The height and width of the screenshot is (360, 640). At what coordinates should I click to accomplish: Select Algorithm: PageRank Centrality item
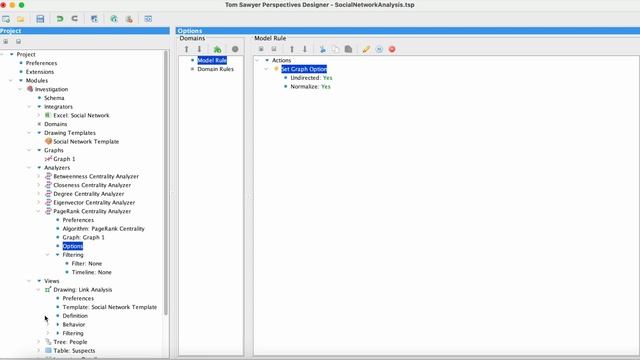pos(103,229)
